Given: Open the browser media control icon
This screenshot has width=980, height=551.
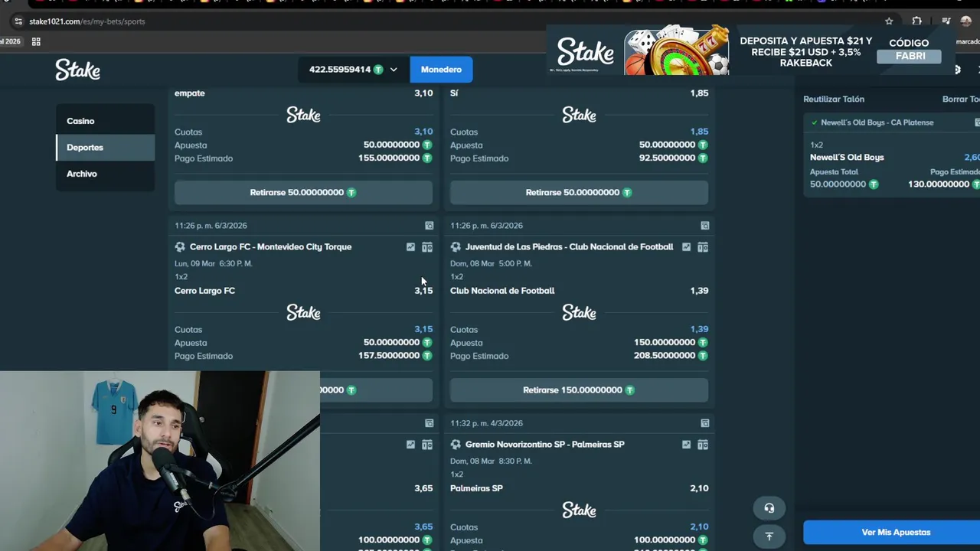Looking at the screenshot, I should (x=946, y=21).
